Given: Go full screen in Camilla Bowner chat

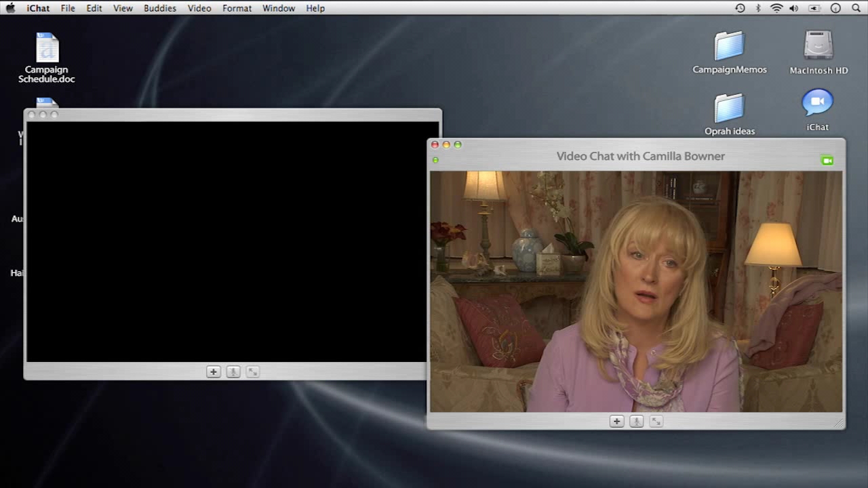Looking at the screenshot, I should [x=656, y=422].
